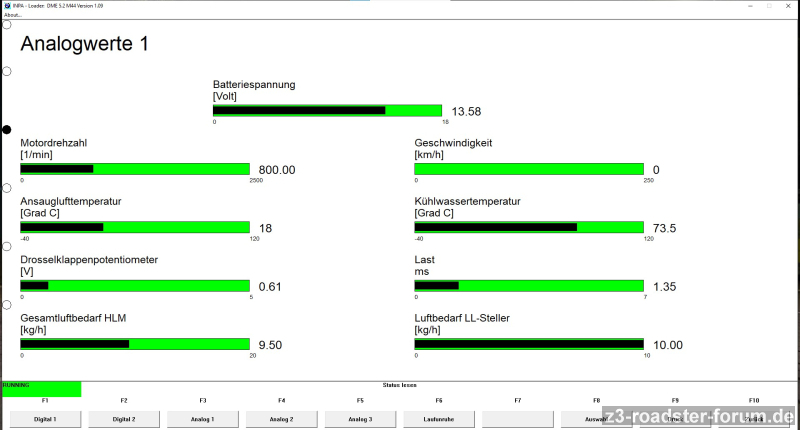Click the Kühlwassertemperatur gauge bar

pos(529,227)
